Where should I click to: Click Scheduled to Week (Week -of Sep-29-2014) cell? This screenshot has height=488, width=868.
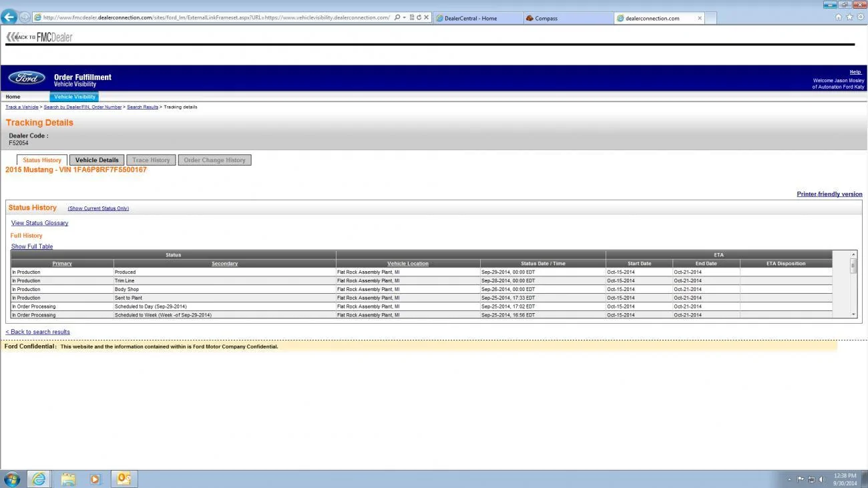click(224, 315)
